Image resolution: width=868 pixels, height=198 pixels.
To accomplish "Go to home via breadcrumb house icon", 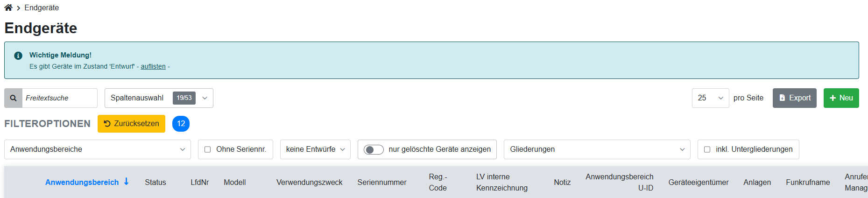I will point(8,7).
